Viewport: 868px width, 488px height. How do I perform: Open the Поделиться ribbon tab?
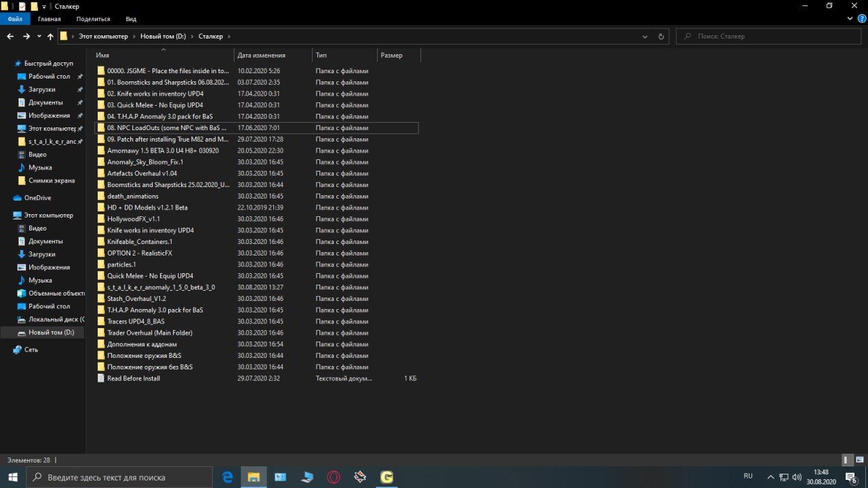[93, 19]
